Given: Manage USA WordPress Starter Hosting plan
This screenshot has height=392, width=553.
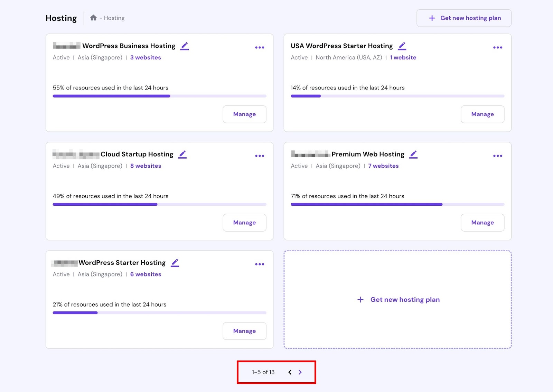Looking at the screenshot, I should tap(482, 114).
